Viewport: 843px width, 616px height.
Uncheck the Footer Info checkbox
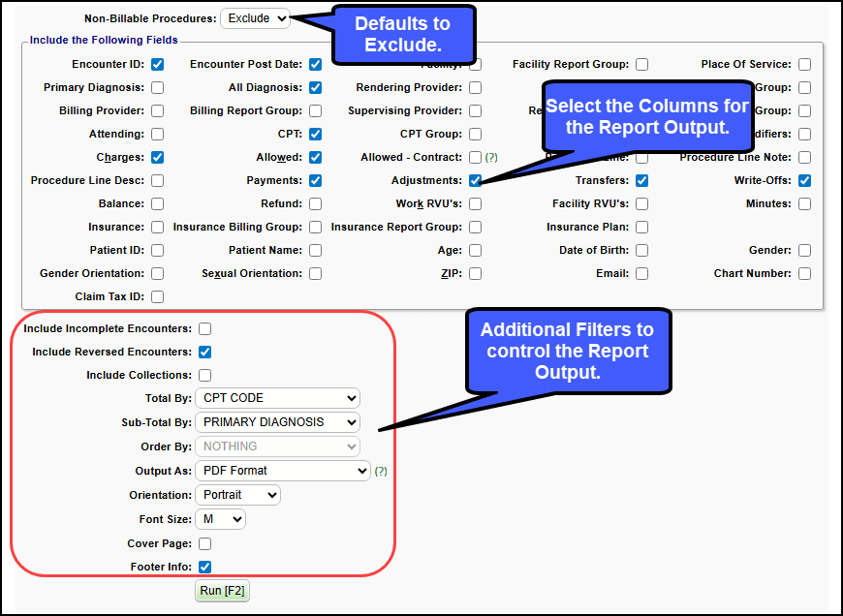[204, 568]
